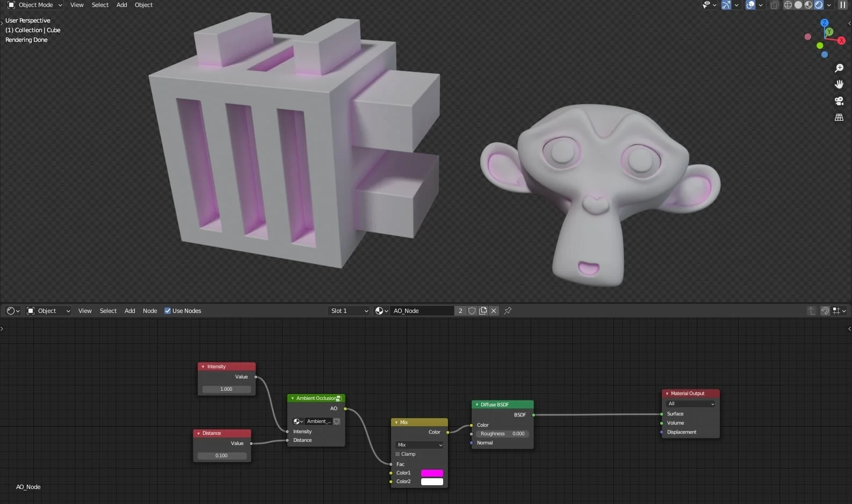Select wireframe viewport shading icon
Viewport: 852px width, 504px height.
click(x=788, y=5)
